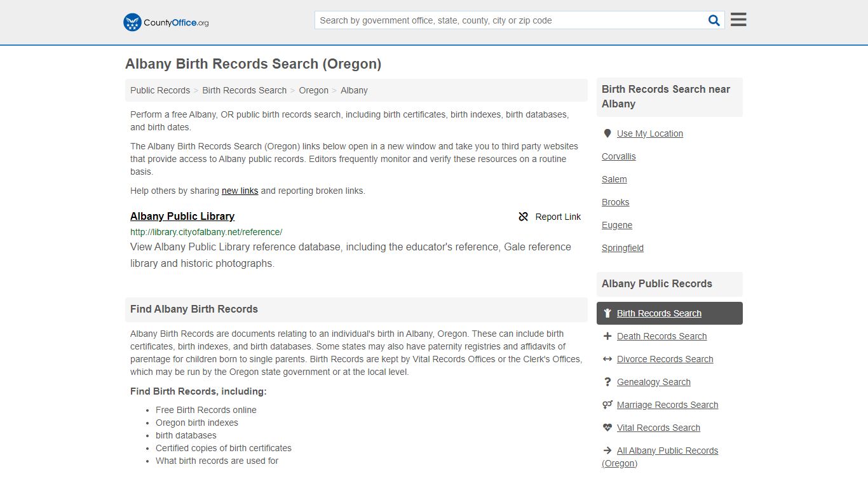Open Eugene birth records
The height and width of the screenshot is (488, 868).
(617, 225)
